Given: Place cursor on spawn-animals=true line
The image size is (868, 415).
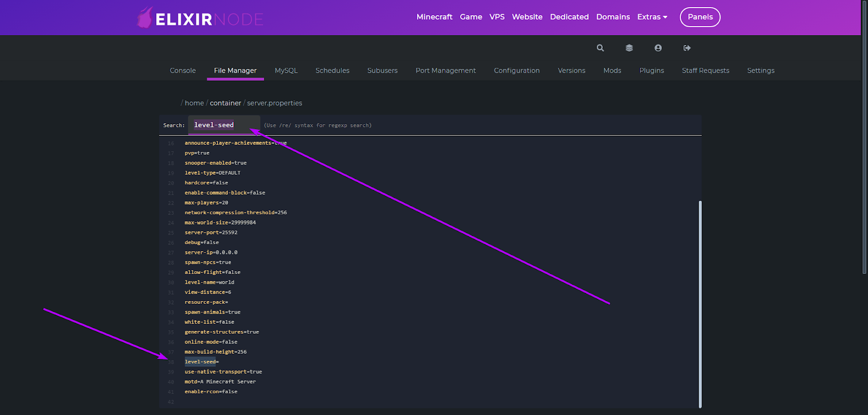Looking at the screenshot, I should (x=213, y=312).
